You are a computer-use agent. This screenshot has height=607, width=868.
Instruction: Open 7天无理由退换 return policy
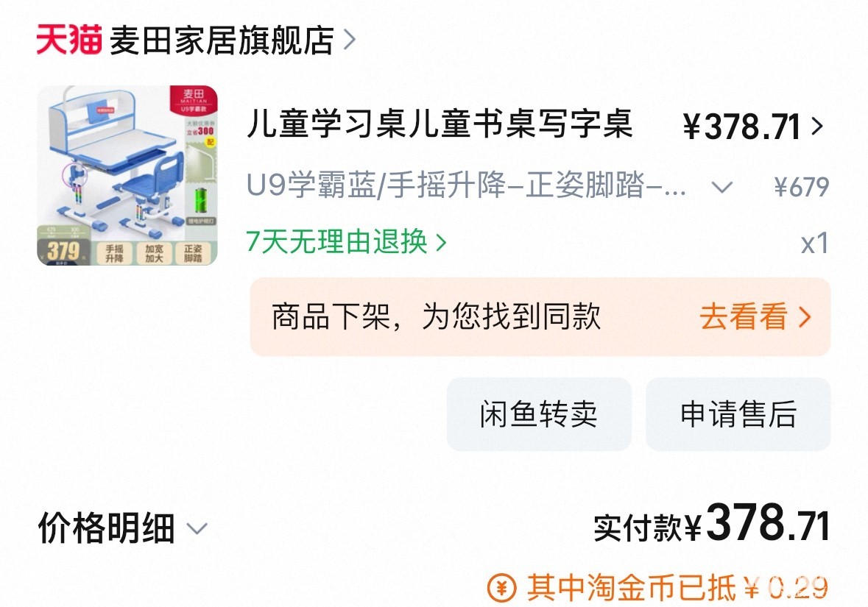[337, 242]
